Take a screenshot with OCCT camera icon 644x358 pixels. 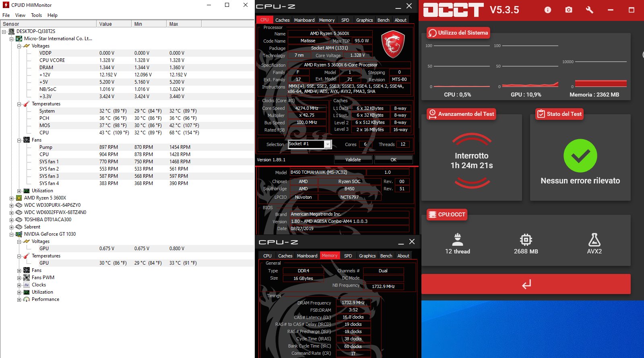pos(569,10)
